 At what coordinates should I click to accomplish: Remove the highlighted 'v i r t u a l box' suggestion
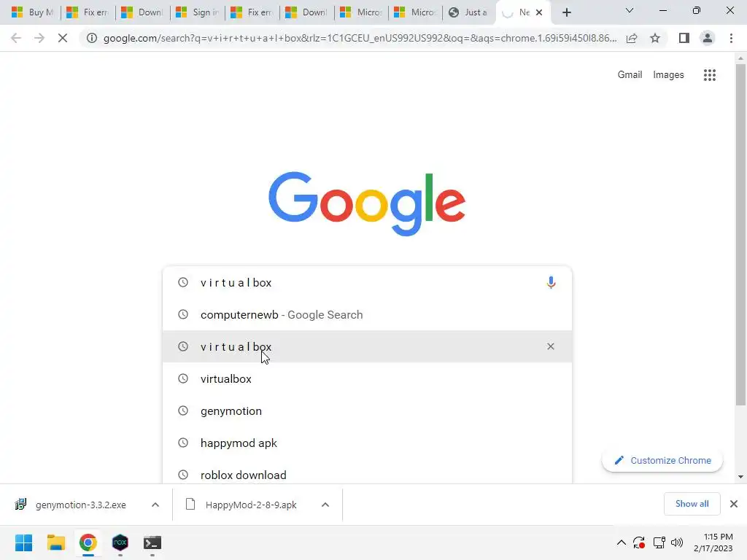(551, 346)
